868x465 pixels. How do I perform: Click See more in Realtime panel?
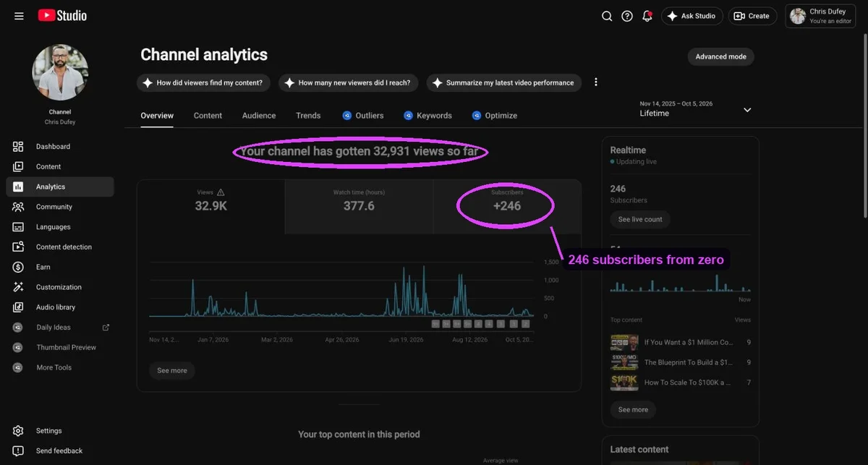tap(633, 410)
